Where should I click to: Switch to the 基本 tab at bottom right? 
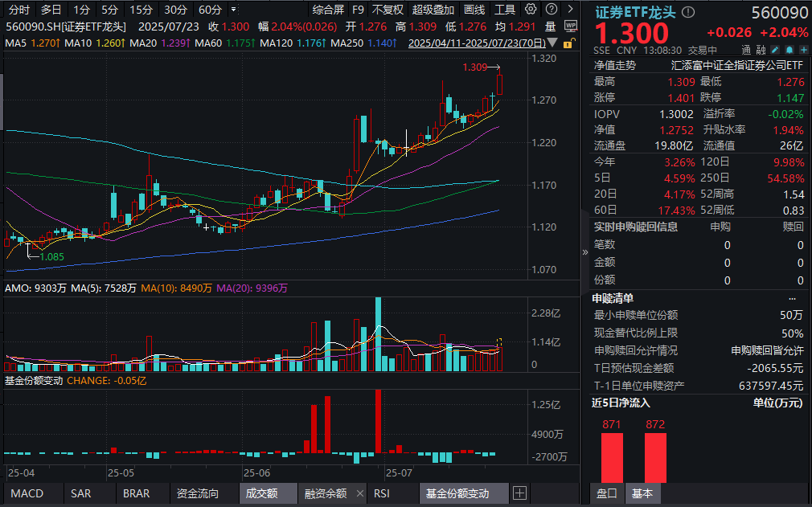(x=643, y=495)
